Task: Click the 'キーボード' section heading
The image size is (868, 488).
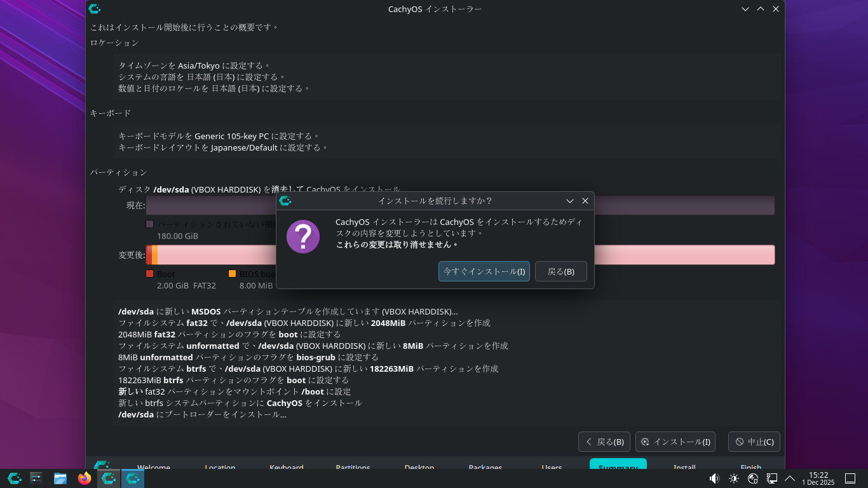Action: coord(111,113)
